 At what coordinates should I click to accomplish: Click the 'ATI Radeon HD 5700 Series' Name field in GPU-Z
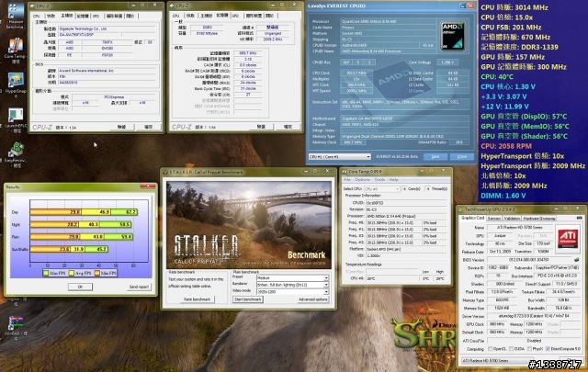coord(521,228)
